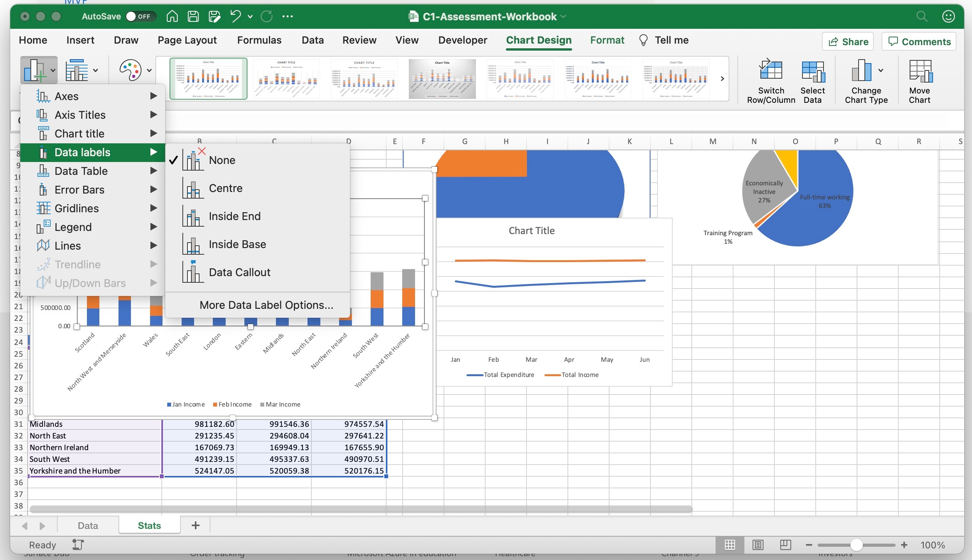972x560 pixels.
Task: Click the Undo arrow icon
Action: (235, 16)
